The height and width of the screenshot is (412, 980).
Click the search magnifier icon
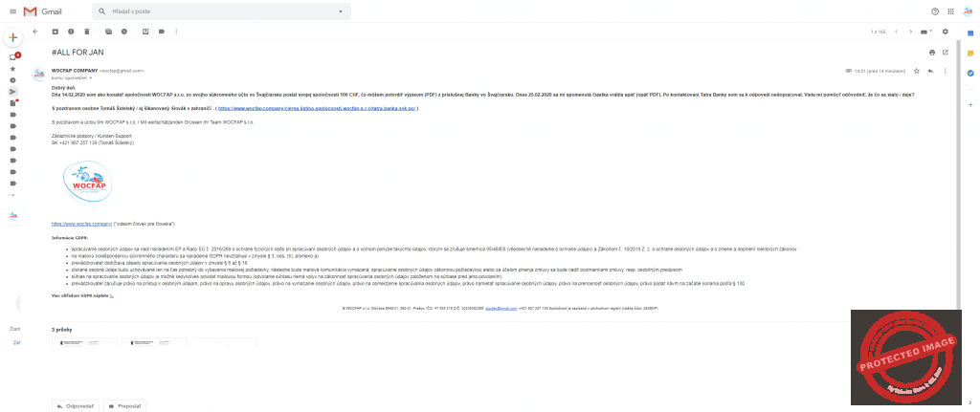pyautogui.click(x=101, y=11)
